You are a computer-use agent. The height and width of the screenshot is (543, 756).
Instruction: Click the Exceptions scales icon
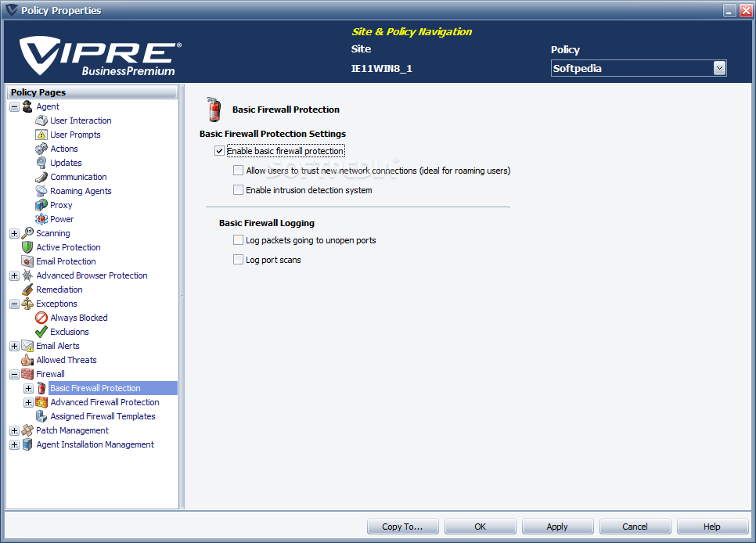[27, 304]
